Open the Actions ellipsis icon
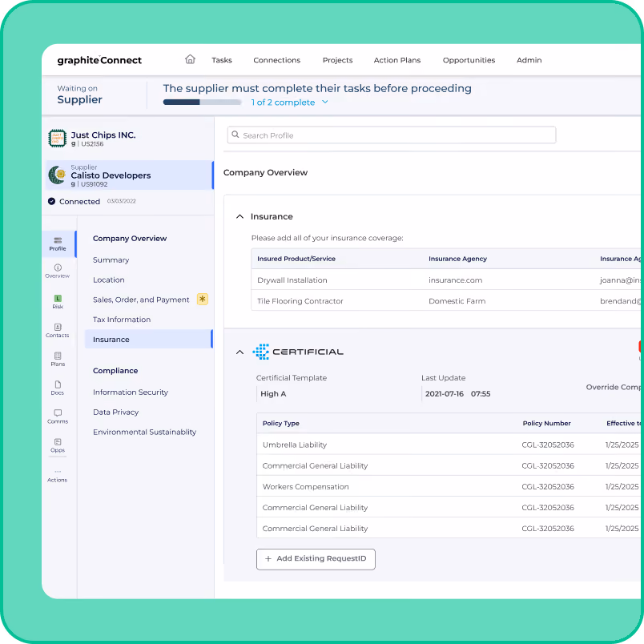 pyautogui.click(x=58, y=472)
